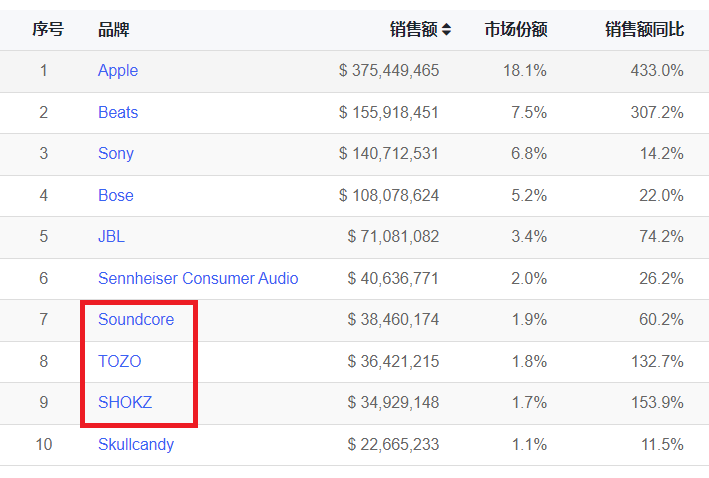The width and height of the screenshot is (709, 478).
Task: Click the 市场份额 column header
Action: click(x=516, y=30)
